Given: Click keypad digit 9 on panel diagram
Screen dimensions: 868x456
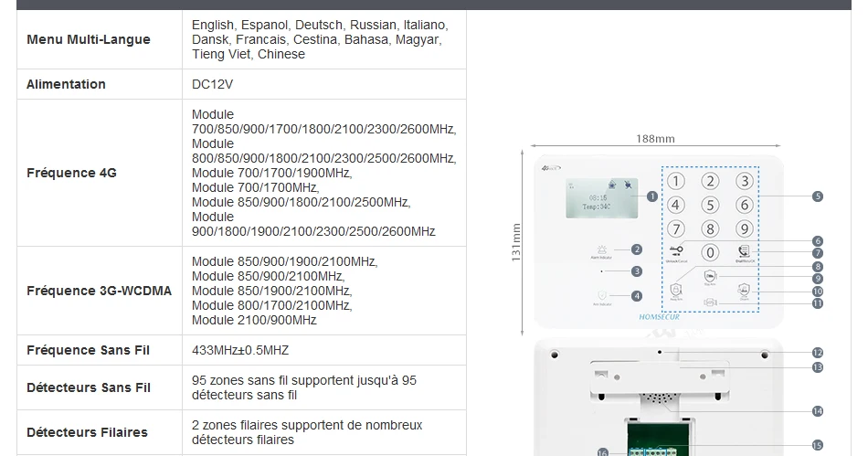Looking at the screenshot, I should pyautogui.click(x=745, y=229).
